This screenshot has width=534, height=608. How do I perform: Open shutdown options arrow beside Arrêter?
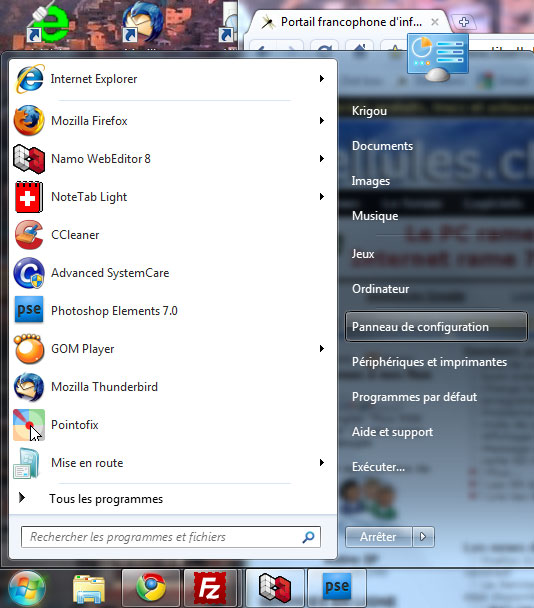coord(423,537)
